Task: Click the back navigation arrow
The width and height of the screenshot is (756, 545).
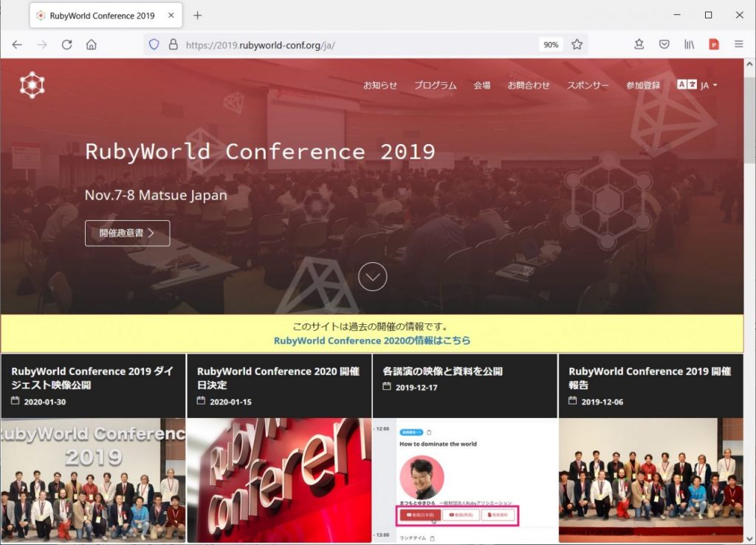Action: click(16, 44)
